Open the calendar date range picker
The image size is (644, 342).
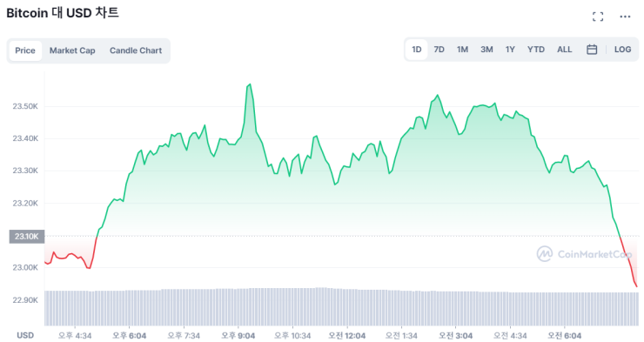click(x=592, y=50)
